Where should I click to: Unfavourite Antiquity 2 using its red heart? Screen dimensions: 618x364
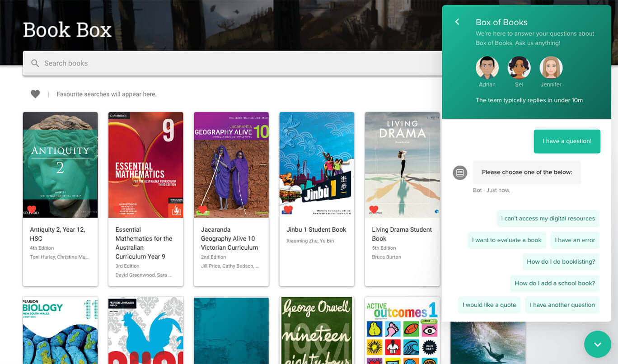32,210
